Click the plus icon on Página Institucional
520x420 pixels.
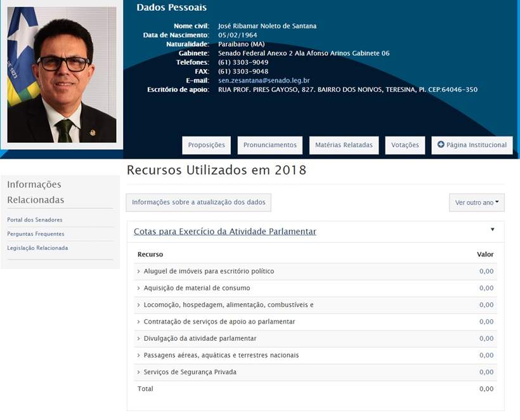[441, 144]
